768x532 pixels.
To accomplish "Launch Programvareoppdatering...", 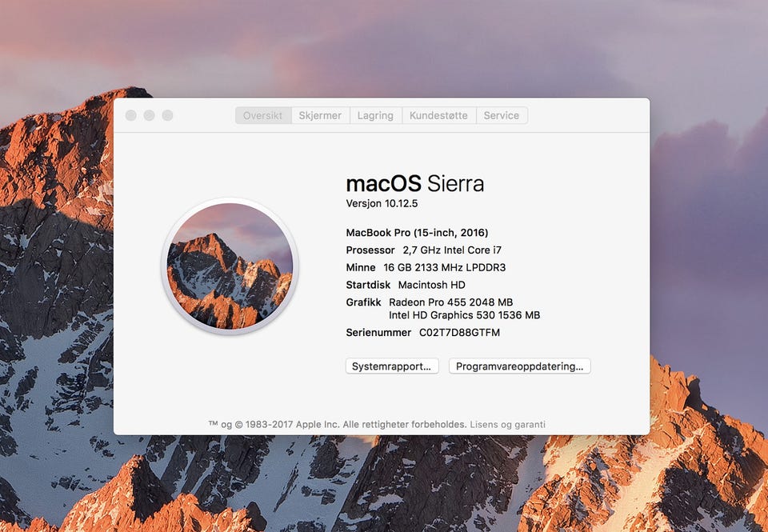I will (x=520, y=366).
